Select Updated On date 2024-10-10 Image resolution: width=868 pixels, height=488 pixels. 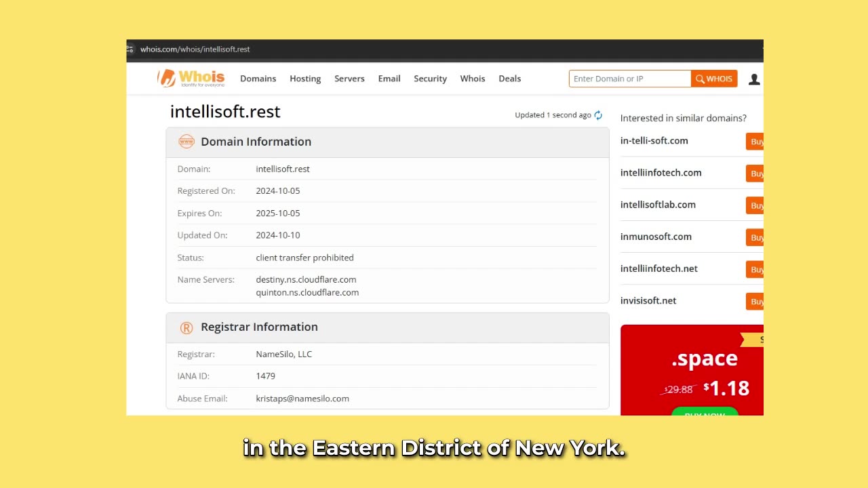point(278,235)
